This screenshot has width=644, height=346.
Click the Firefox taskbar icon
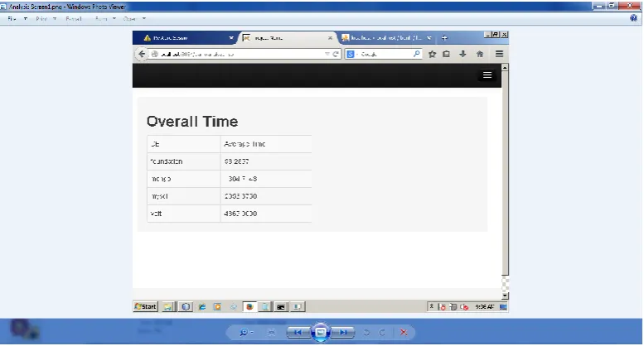[249, 306]
